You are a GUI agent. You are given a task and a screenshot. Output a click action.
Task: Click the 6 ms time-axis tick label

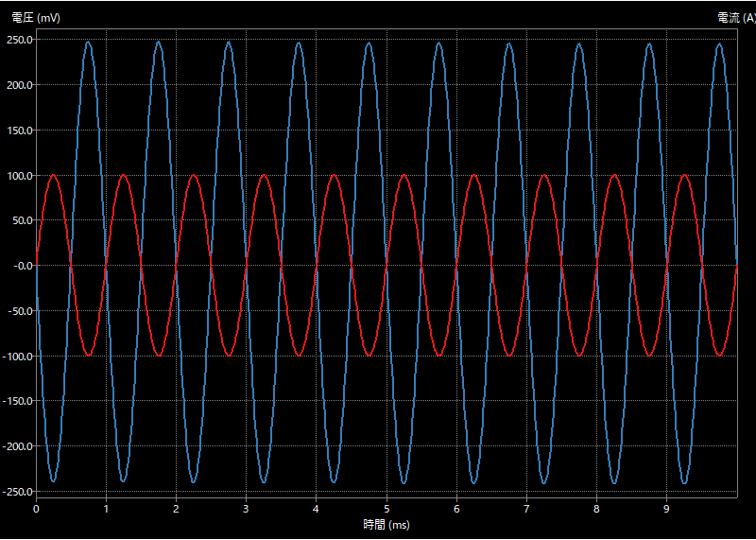click(456, 509)
